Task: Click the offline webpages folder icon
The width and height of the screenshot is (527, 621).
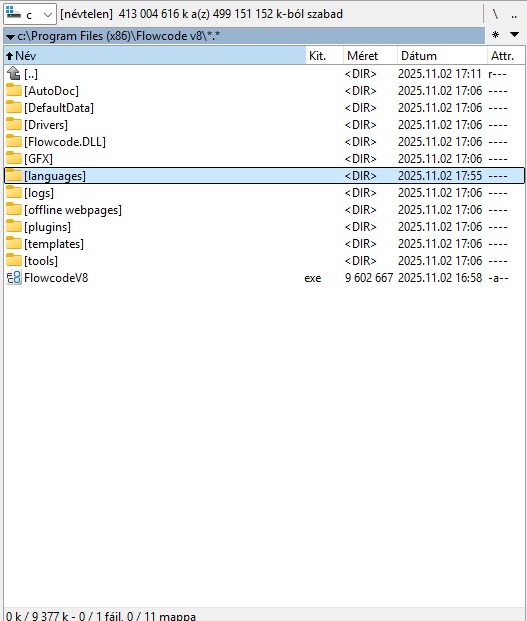Action: point(13,210)
